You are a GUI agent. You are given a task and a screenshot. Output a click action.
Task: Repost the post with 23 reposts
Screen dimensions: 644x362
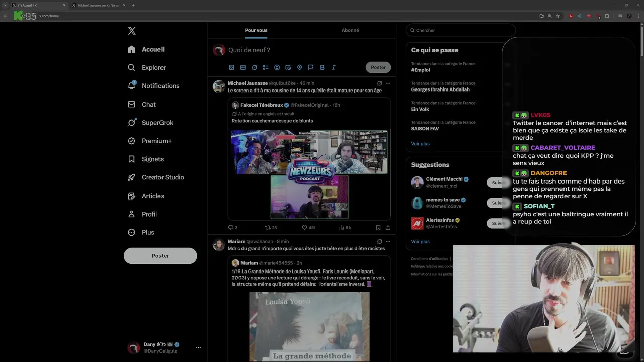(271, 227)
